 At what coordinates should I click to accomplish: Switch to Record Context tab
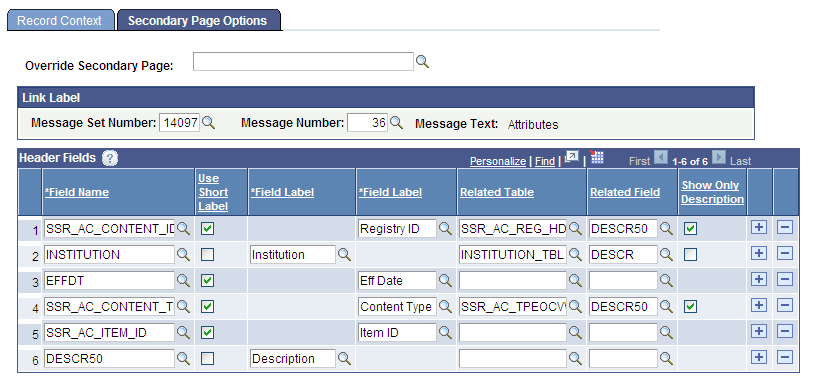click(x=60, y=20)
